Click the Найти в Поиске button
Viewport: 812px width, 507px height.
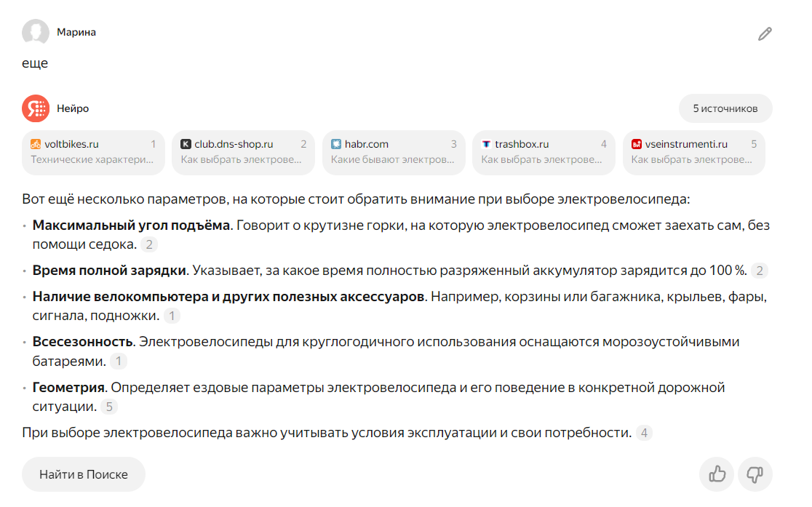(x=83, y=474)
